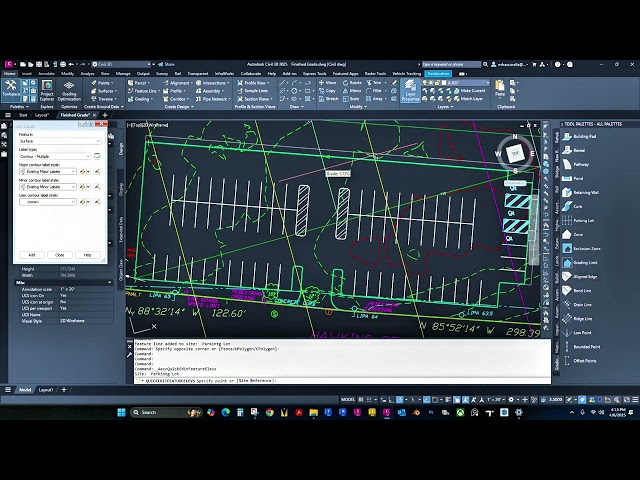
Task: Click the Feature Line ribbon button
Action: [x=142, y=91]
